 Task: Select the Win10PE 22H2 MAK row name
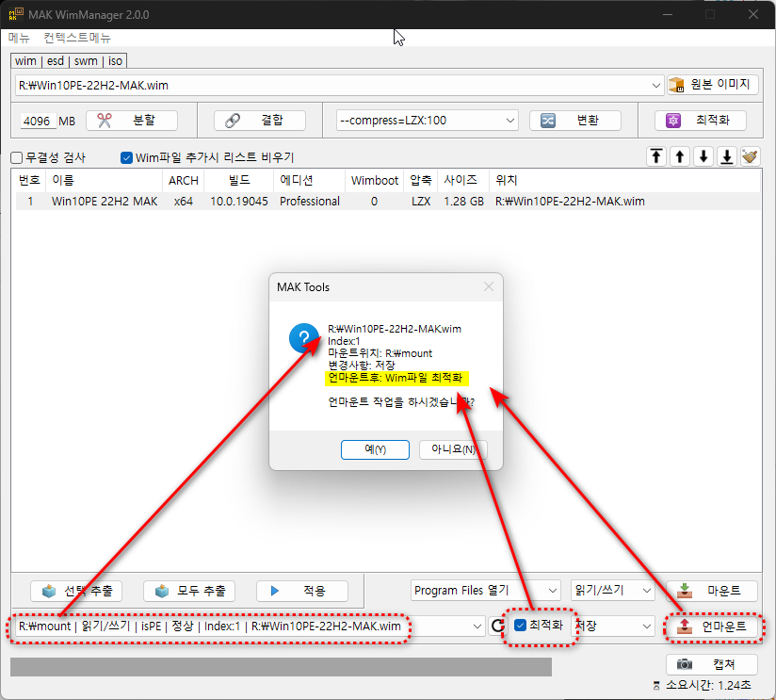[105, 202]
